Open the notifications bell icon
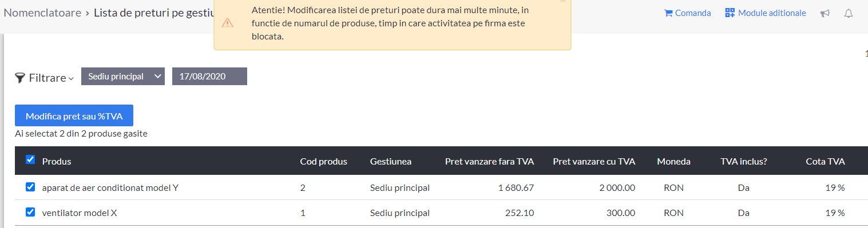 pos(849,13)
